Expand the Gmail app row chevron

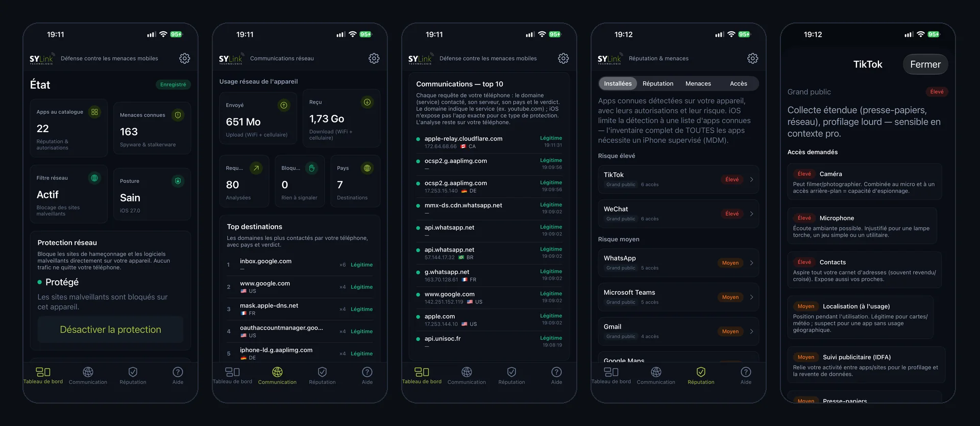(752, 332)
